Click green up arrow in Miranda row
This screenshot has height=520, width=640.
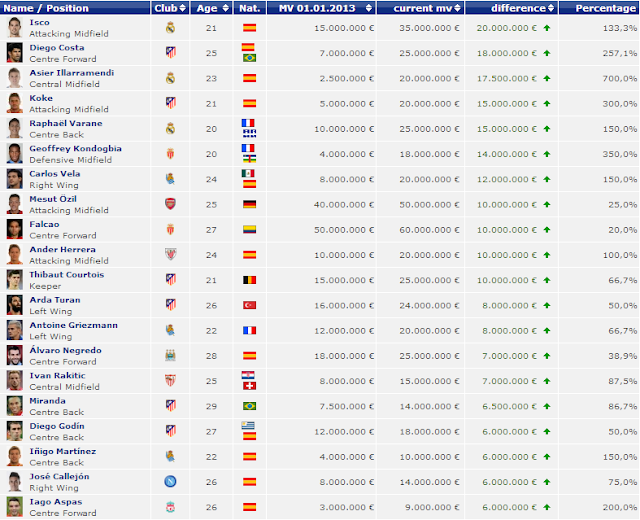tap(547, 406)
